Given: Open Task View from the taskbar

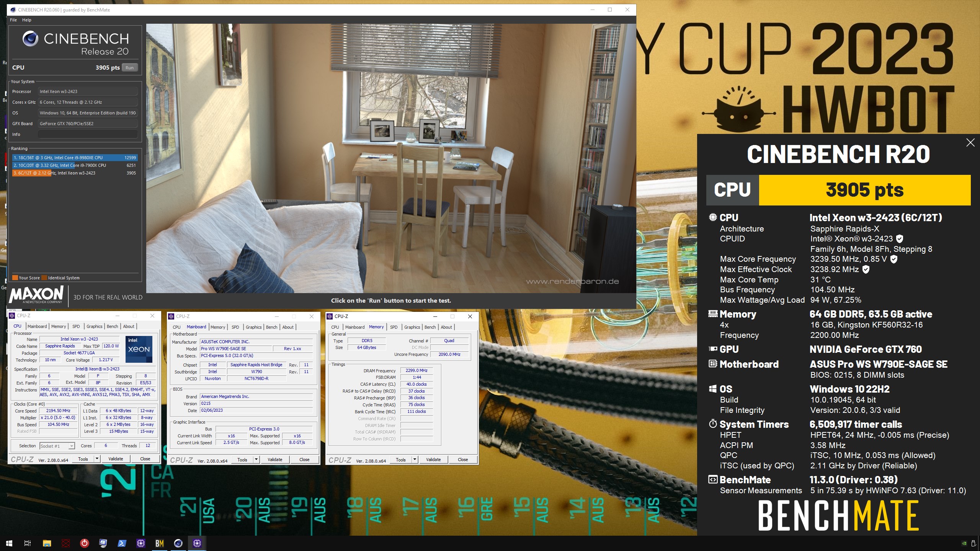Looking at the screenshot, I should click(28, 543).
